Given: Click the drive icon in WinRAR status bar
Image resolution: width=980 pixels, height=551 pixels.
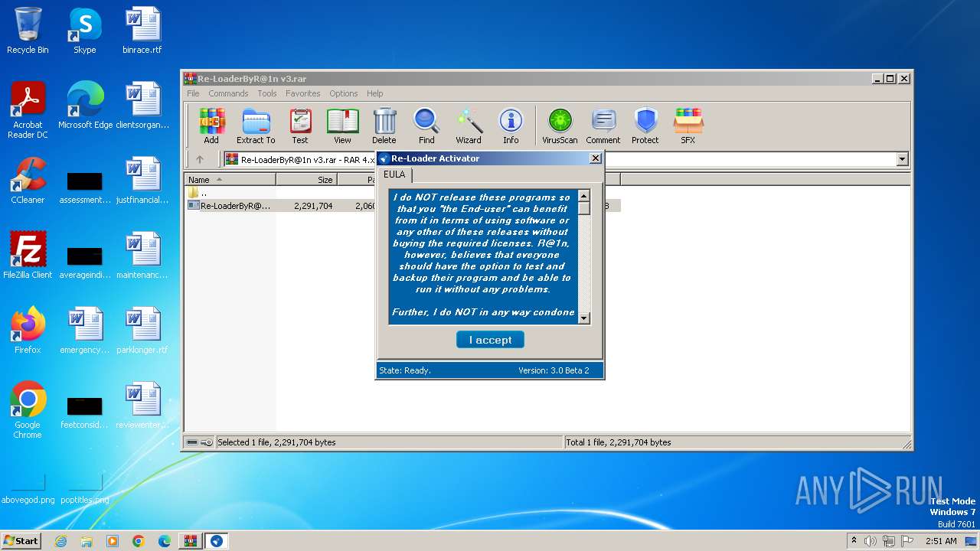Looking at the screenshot, I should (x=192, y=442).
